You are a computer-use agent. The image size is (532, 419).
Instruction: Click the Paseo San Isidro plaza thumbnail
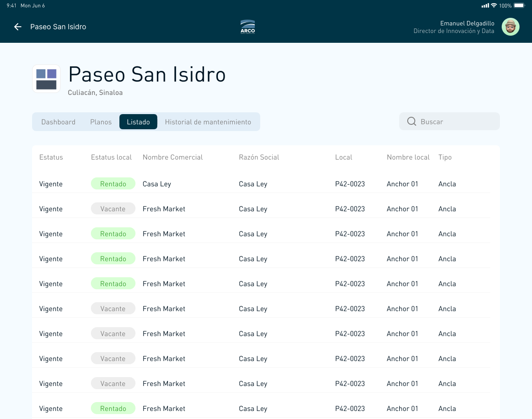(46, 79)
